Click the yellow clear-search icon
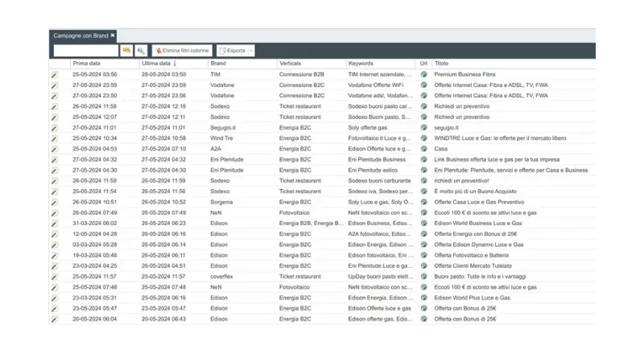Image resolution: width=644 pixels, height=362 pixels. pos(126,51)
